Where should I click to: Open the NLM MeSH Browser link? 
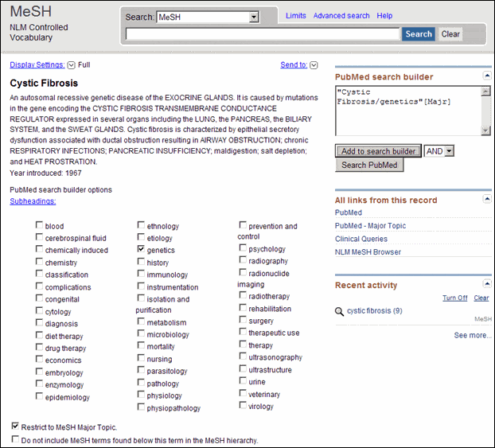368,252
